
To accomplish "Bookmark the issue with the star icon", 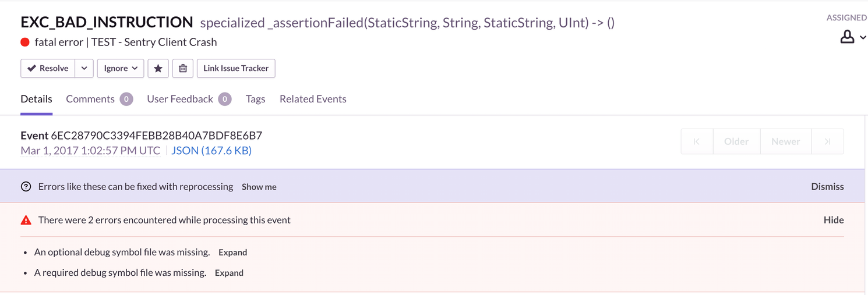I will pyautogui.click(x=158, y=69).
